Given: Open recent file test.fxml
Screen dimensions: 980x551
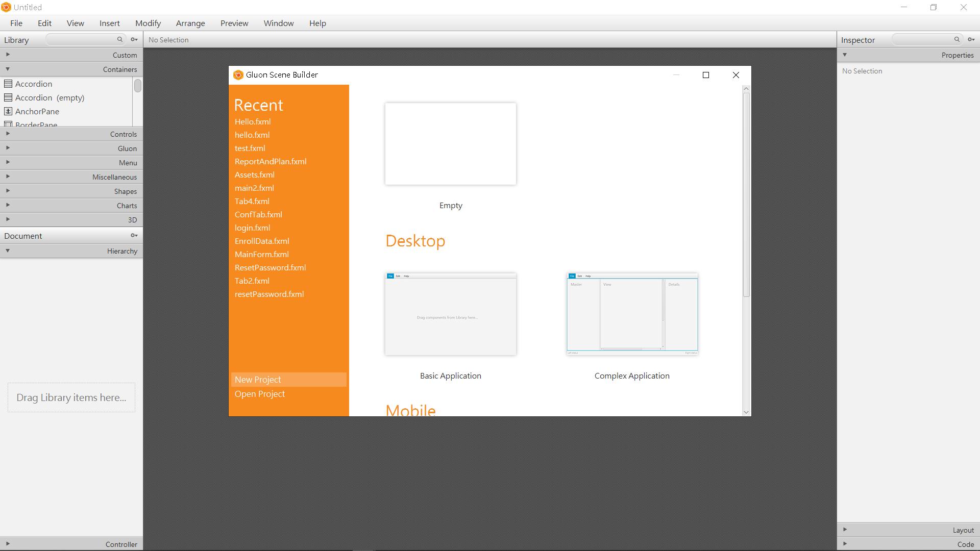Looking at the screenshot, I should (250, 148).
